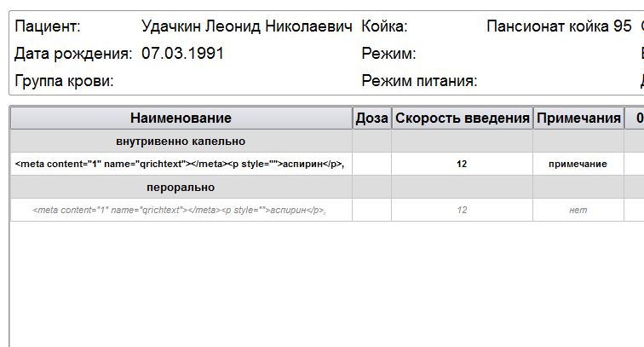Click birth date 07.03.1991
The height and width of the screenshot is (347, 644).
pos(182,54)
